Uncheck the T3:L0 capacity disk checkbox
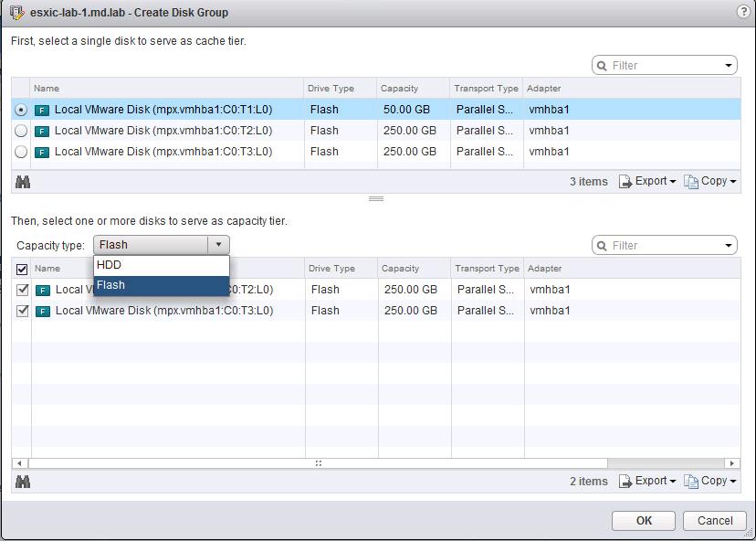The height and width of the screenshot is (541, 756). [22, 311]
